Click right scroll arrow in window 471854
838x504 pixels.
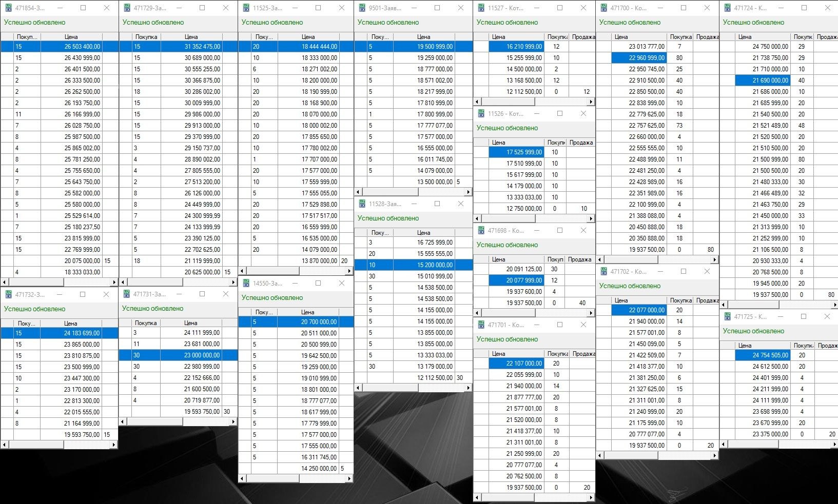click(114, 282)
